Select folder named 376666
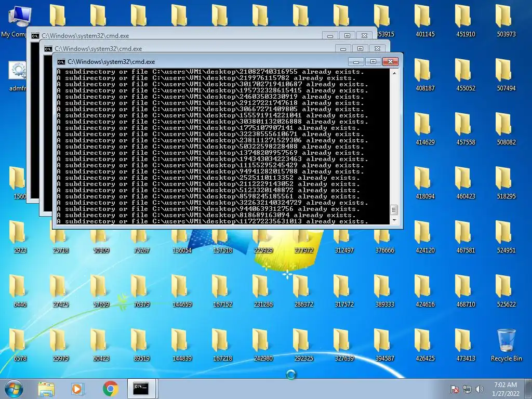The image size is (532, 399). (384, 241)
